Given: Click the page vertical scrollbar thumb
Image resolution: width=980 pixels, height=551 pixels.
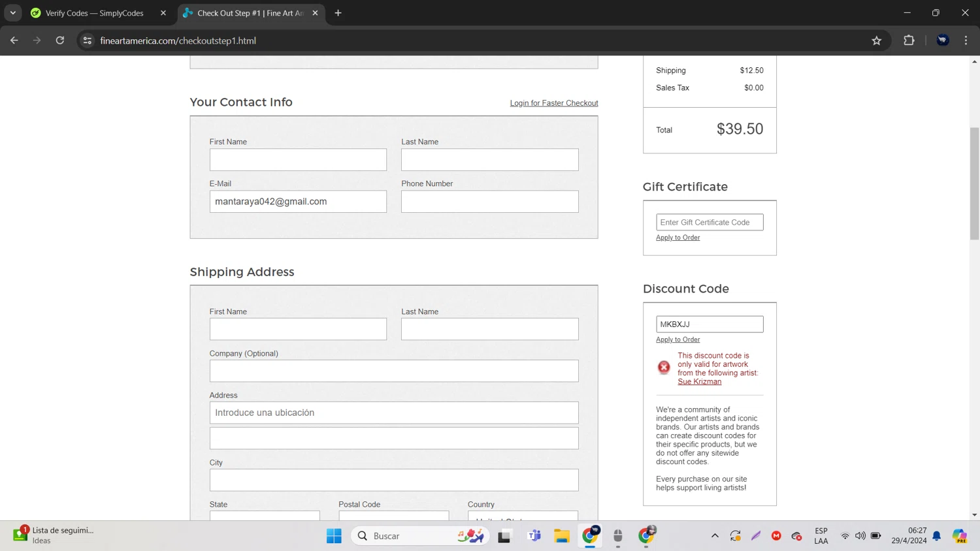Looking at the screenshot, I should [x=974, y=183].
